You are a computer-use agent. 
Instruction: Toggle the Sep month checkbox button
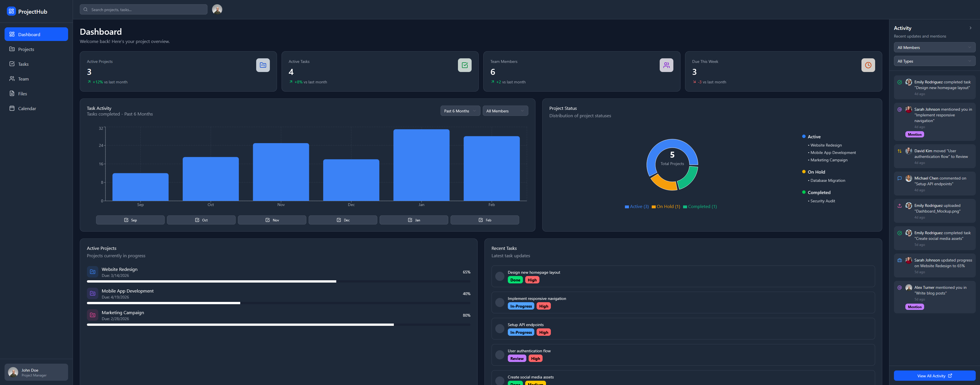pyautogui.click(x=130, y=220)
